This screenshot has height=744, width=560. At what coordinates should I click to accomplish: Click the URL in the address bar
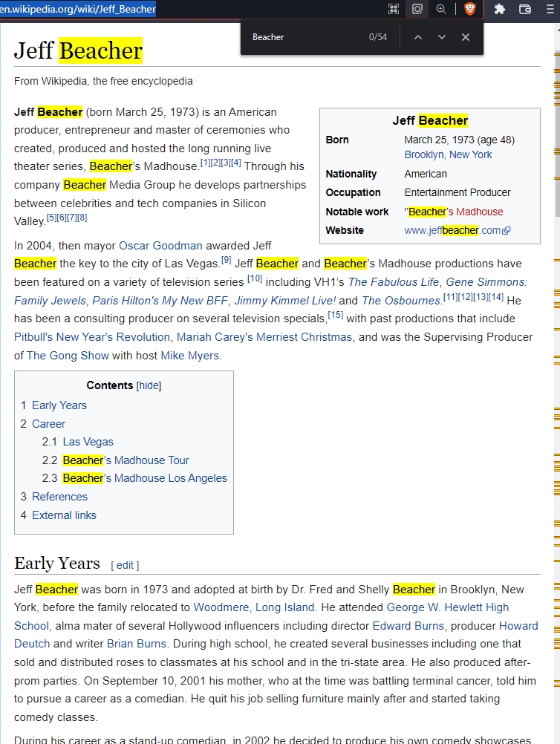[78, 9]
